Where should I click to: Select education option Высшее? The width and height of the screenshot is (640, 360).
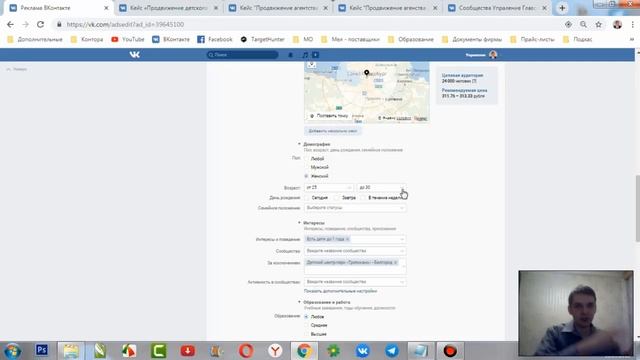307,334
